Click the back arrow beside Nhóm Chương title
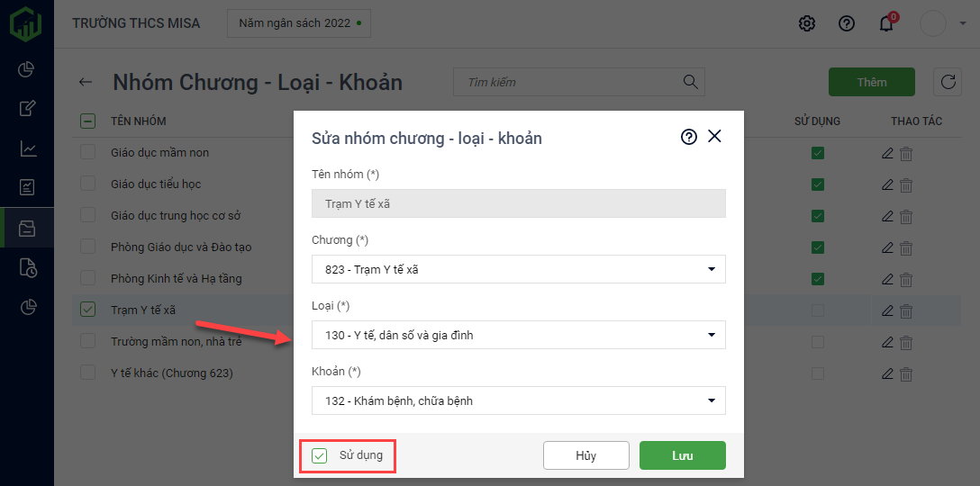The width and height of the screenshot is (980, 486). 86,82
